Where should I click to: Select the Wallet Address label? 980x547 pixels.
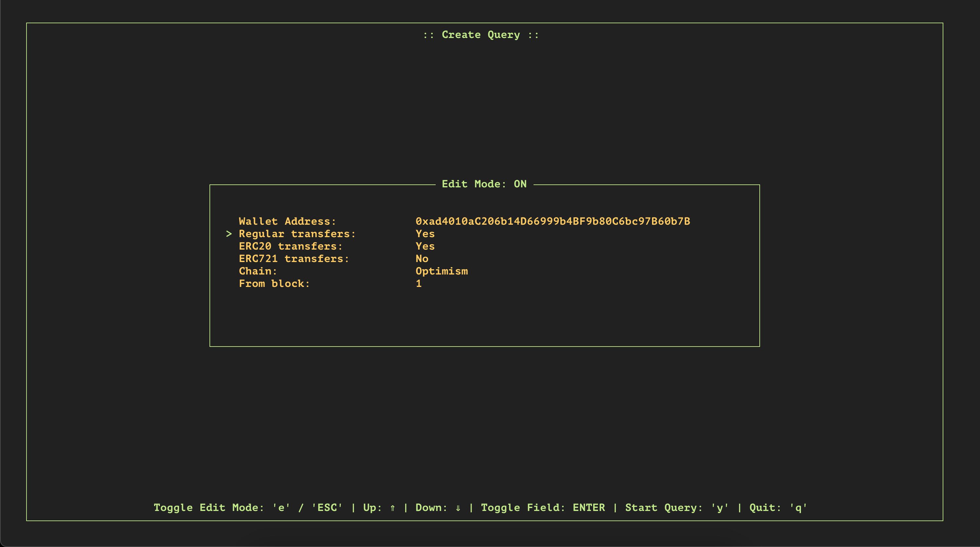(288, 221)
